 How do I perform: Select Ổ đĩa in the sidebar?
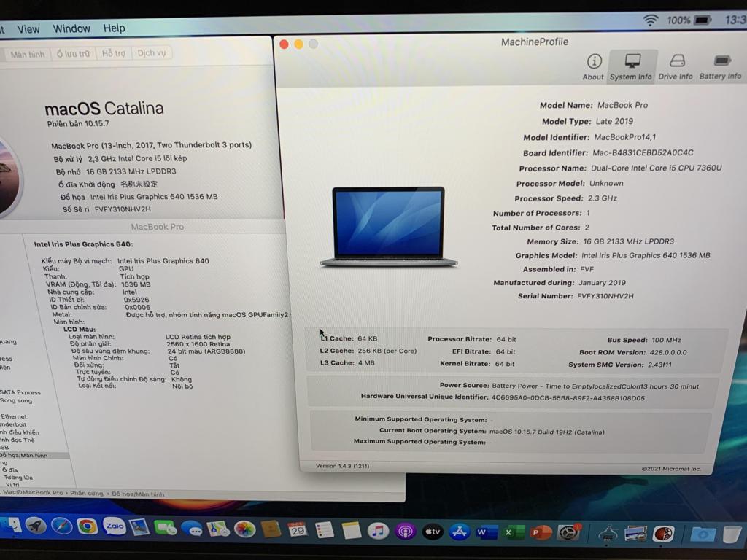[x=10, y=470]
